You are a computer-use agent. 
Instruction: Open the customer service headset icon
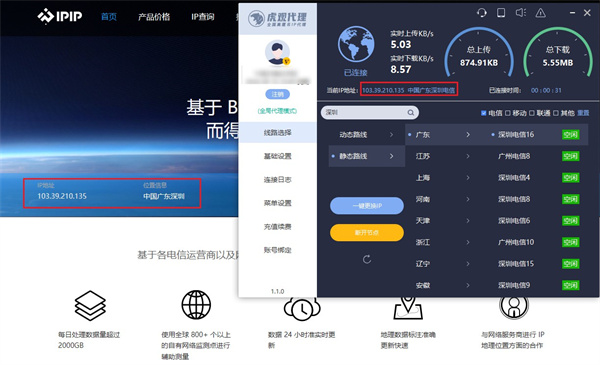(x=482, y=13)
